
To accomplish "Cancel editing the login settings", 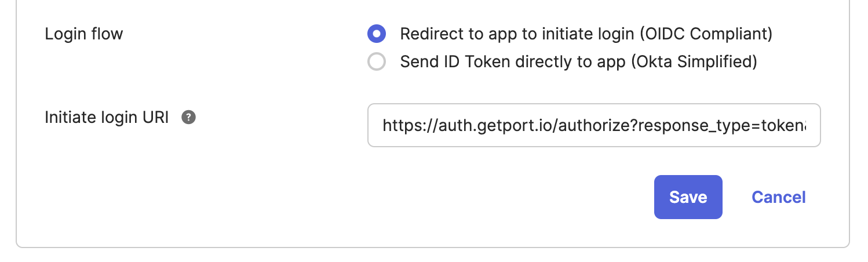I will [778, 197].
